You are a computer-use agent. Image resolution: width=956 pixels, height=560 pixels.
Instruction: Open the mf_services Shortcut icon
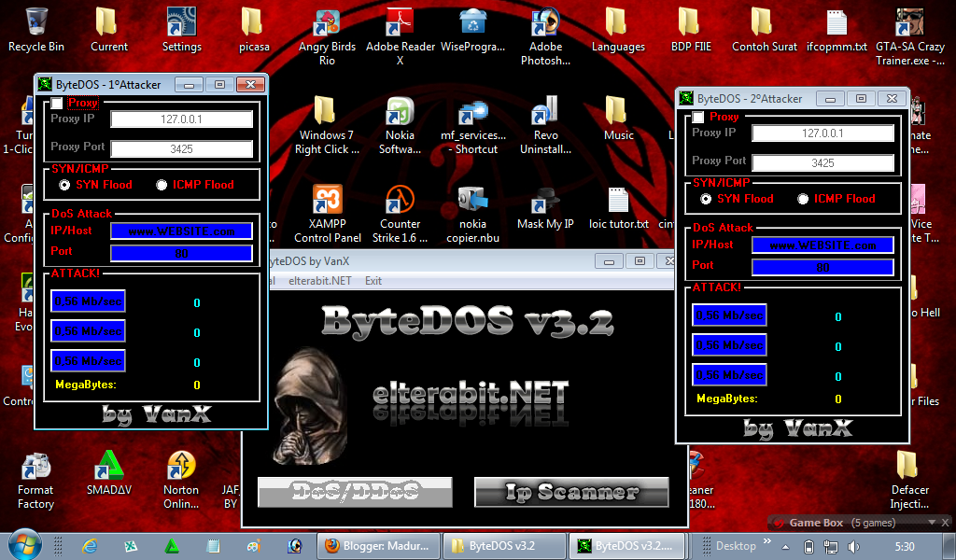472,125
